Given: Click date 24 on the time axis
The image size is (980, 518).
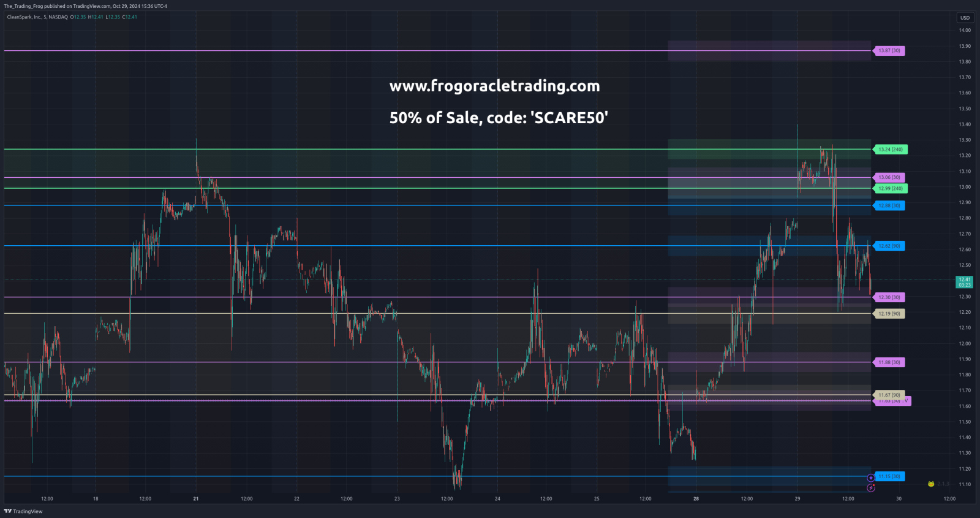Looking at the screenshot, I should [x=497, y=499].
